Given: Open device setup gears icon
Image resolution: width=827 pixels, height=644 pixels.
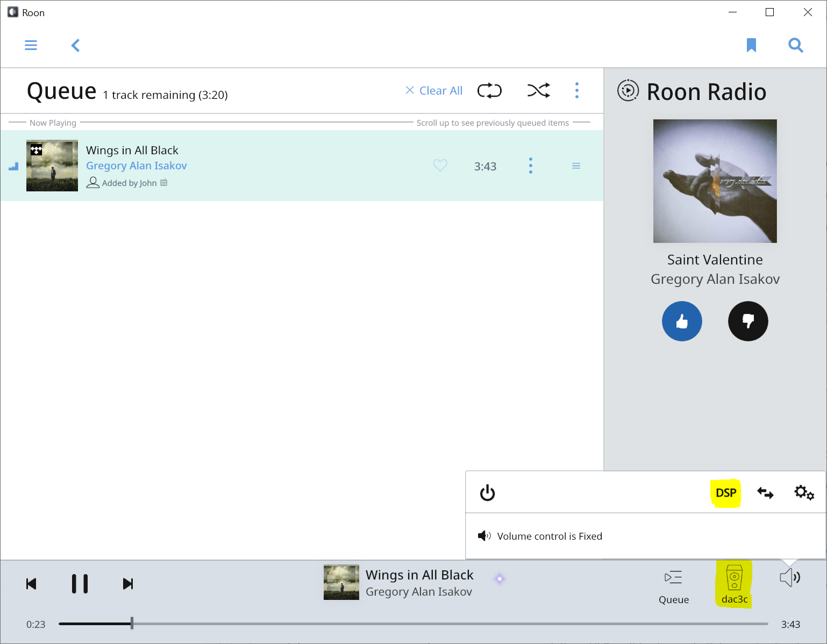Looking at the screenshot, I should click(804, 492).
